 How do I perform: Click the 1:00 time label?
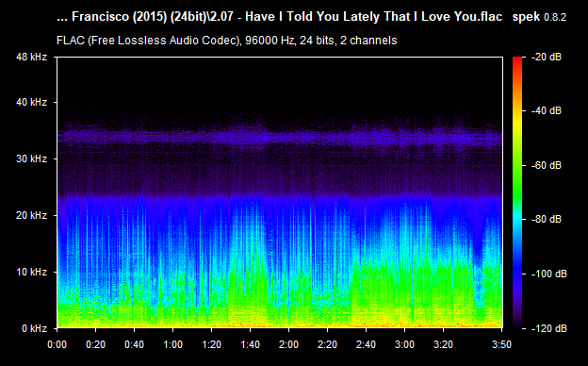coord(172,344)
